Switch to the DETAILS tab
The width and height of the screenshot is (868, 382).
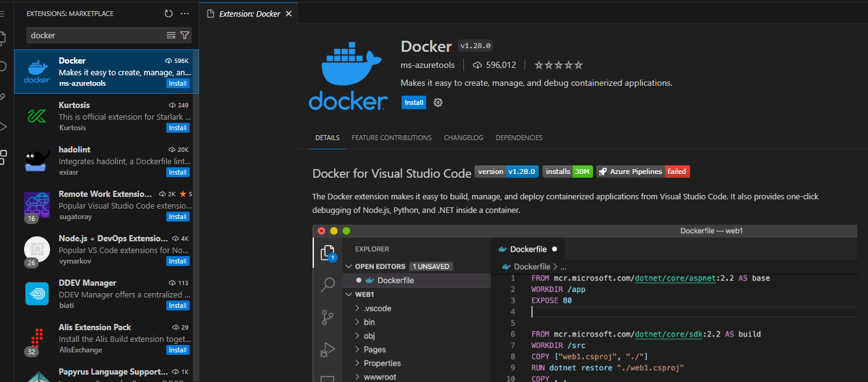(327, 138)
